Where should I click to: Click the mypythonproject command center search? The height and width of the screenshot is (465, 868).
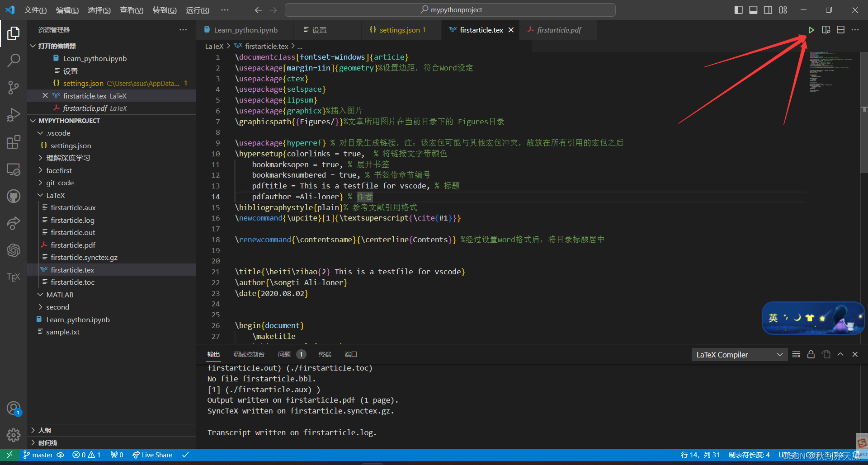pyautogui.click(x=450, y=10)
